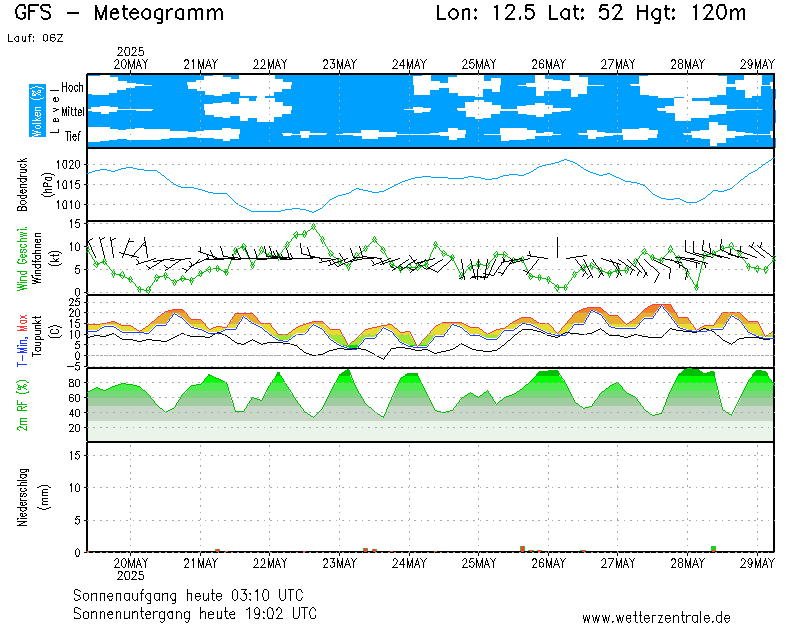Click the "60" value on the humidity axis
The height and width of the screenshot is (625, 800).
coord(74,398)
